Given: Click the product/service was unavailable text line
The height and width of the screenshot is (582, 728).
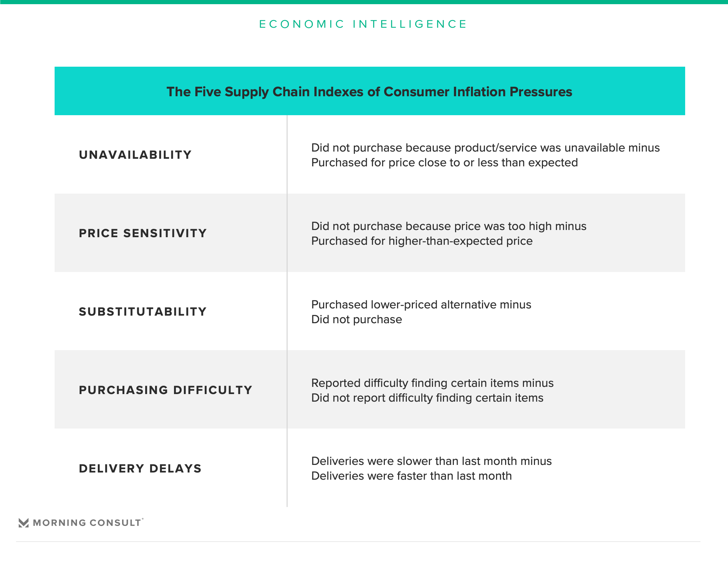Looking at the screenshot, I should click(485, 148).
